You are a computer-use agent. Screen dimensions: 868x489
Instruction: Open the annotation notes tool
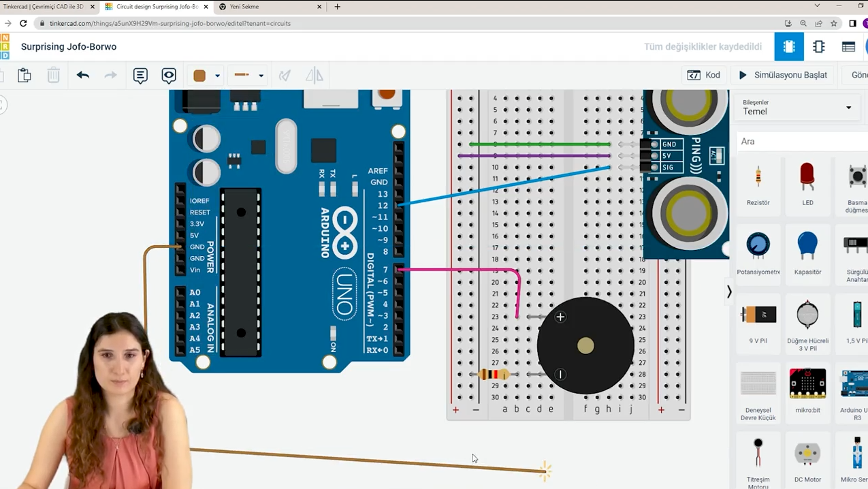(140, 75)
